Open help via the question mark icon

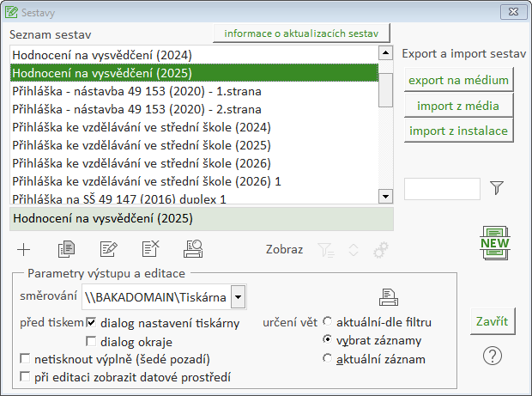point(493,354)
